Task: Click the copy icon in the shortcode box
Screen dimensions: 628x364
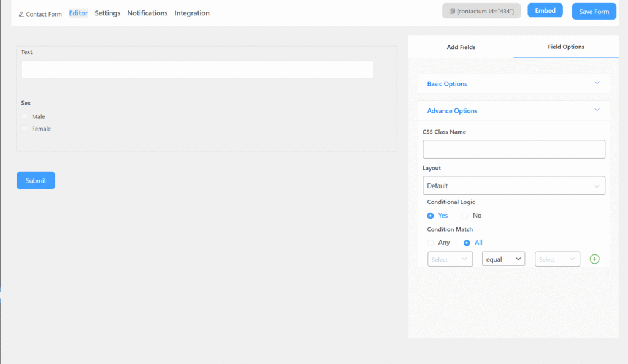Action: click(452, 12)
